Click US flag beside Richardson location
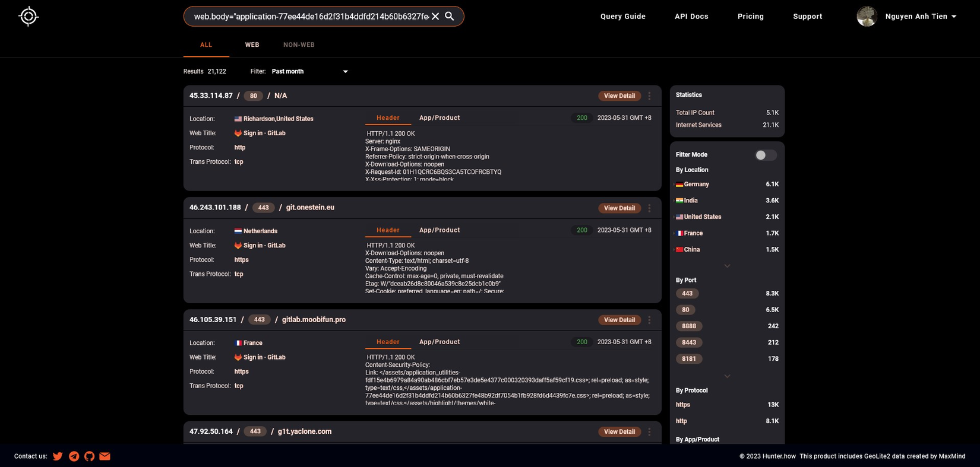Viewport: 980px width, 467px height. tap(238, 119)
